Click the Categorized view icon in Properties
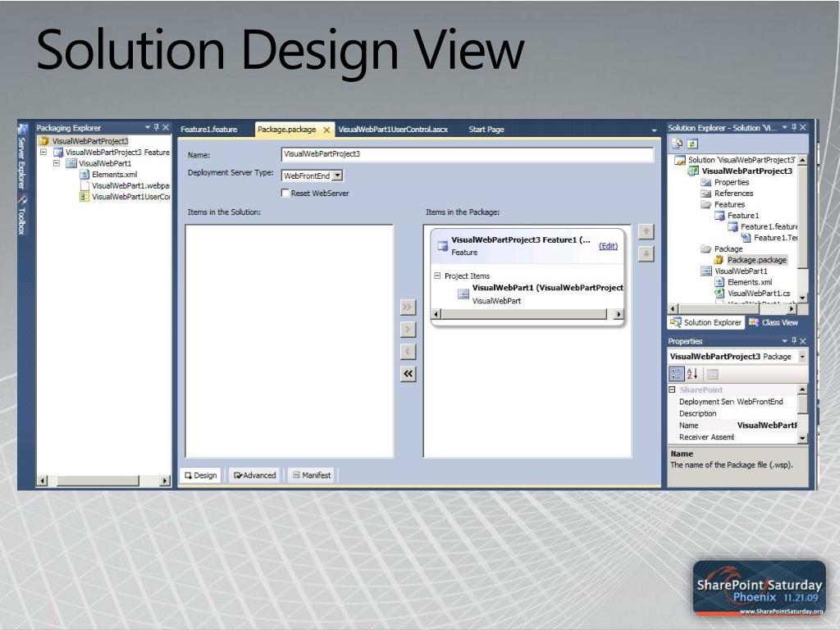The height and width of the screenshot is (630, 840). pos(677,374)
